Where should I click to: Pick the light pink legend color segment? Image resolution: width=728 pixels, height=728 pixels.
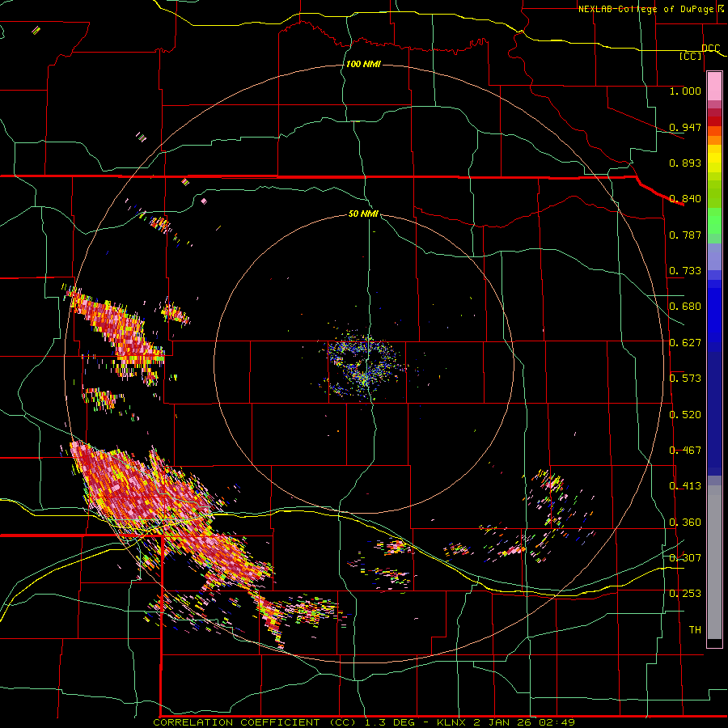click(x=714, y=87)
